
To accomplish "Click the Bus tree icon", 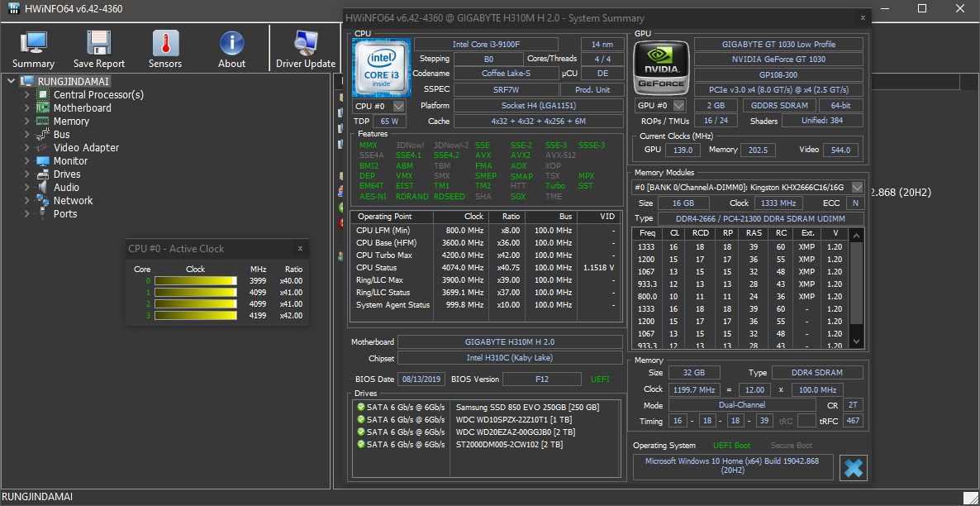I will (43, 135).
